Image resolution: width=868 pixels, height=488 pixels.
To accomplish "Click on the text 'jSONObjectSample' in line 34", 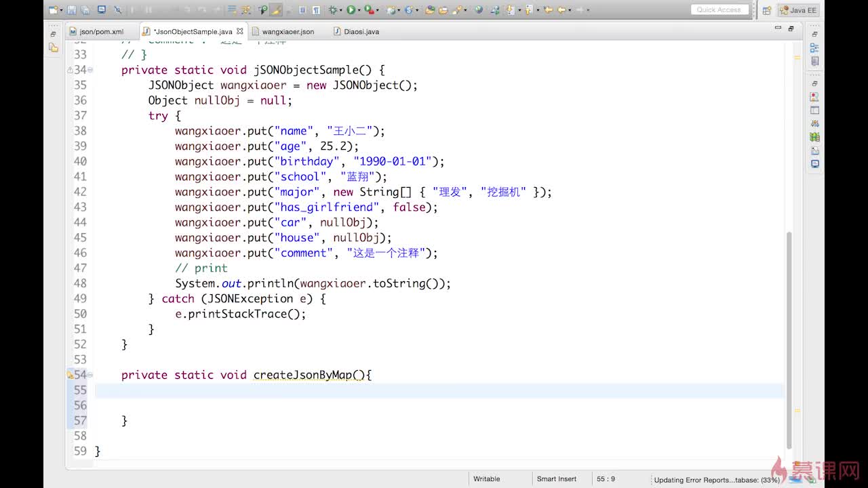I will (x=306, y=70).
